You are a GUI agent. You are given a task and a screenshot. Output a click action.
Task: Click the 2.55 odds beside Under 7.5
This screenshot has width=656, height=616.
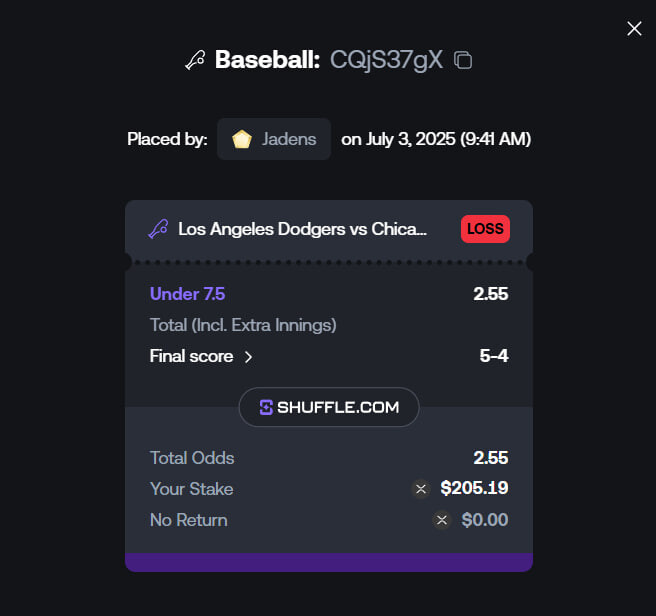[x=491, y=294]
